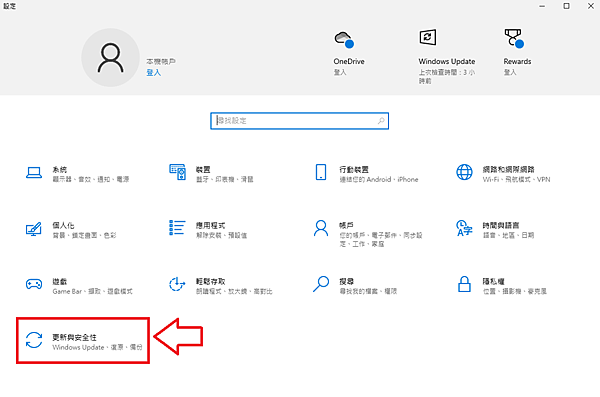Minimize the Settings window
The width and height of the screenshot is (600, 397).
click(542, 6)
